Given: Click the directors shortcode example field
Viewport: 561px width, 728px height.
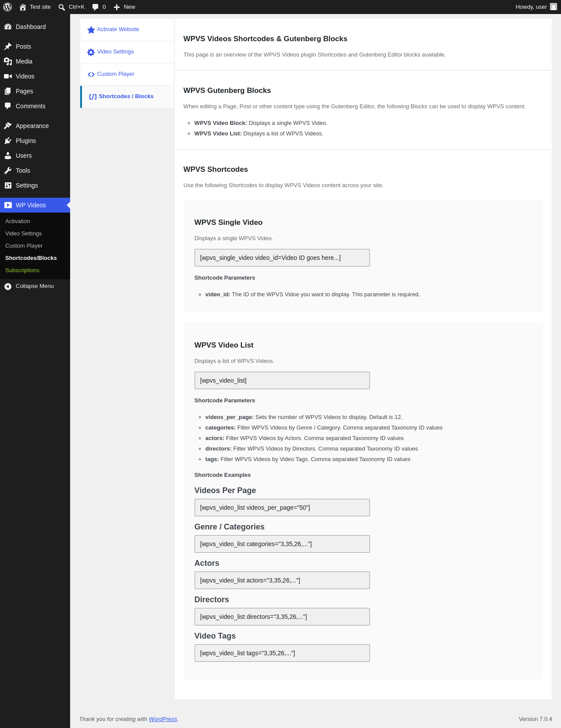Looking at the screenshot, I should pyautogui.click(x=282, y=617).
